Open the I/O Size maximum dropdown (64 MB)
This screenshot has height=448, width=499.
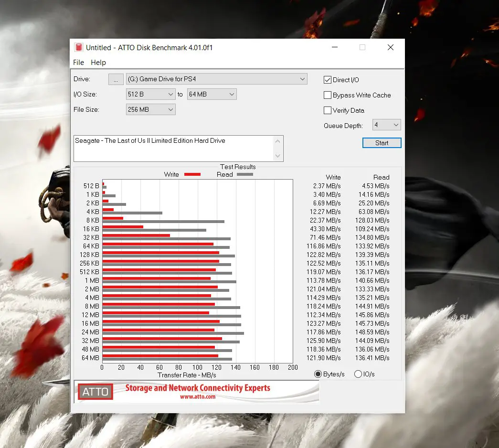[x=212, y=94]
